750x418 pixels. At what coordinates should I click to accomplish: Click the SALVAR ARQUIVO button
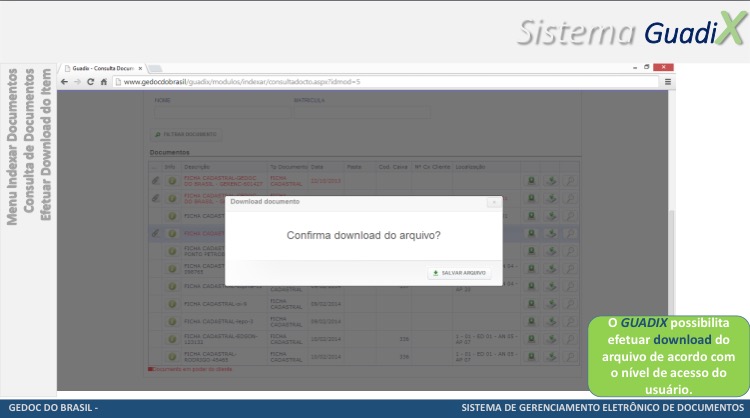coord(459,273)
